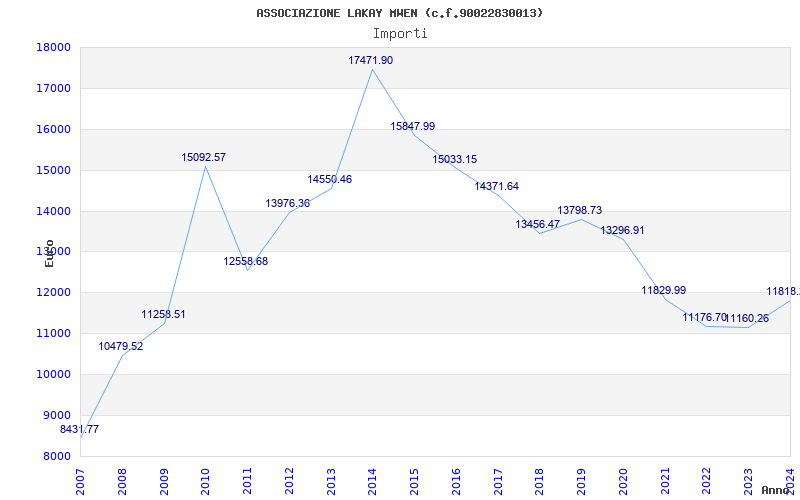Select the 9000 y-axis value
This screenshot has width=800, height=500.
[56, 415]
